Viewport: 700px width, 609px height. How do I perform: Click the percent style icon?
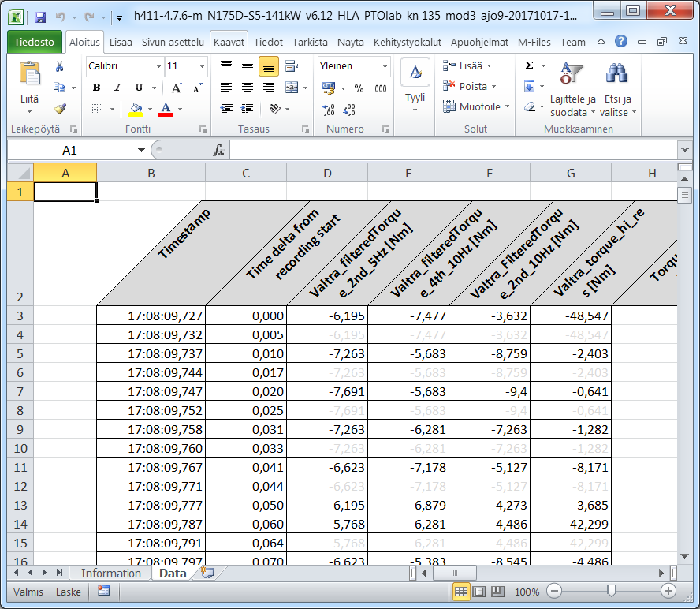(359, 88)
